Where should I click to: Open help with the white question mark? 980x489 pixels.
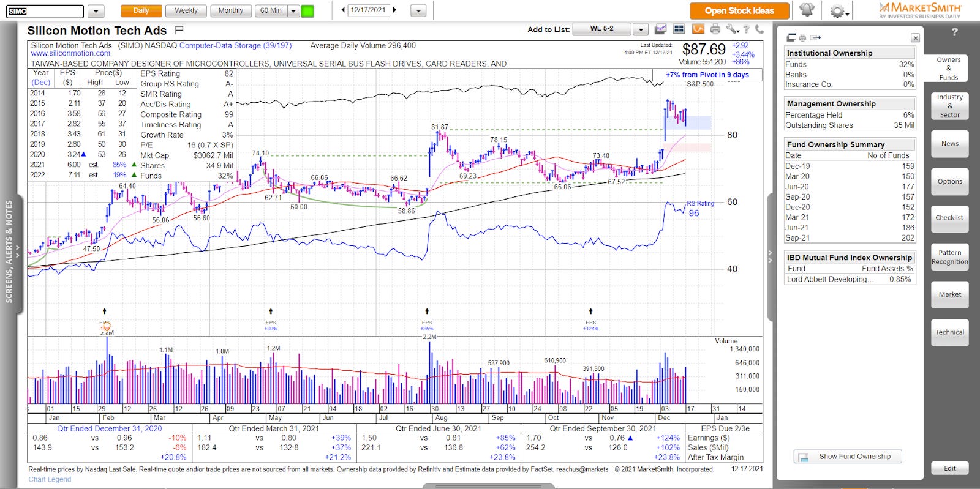coord(954,32)
